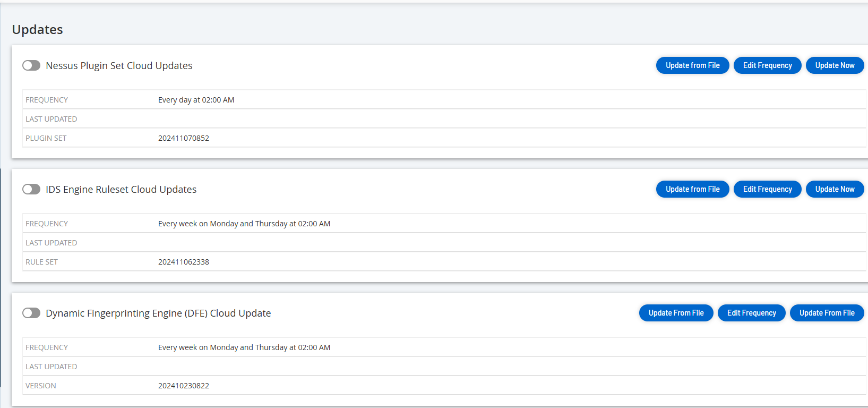Open Edit Frequency for Nessus Plugin Set
Image resolution: width=868 pixels, height=408 pixels.
(767, 65)
